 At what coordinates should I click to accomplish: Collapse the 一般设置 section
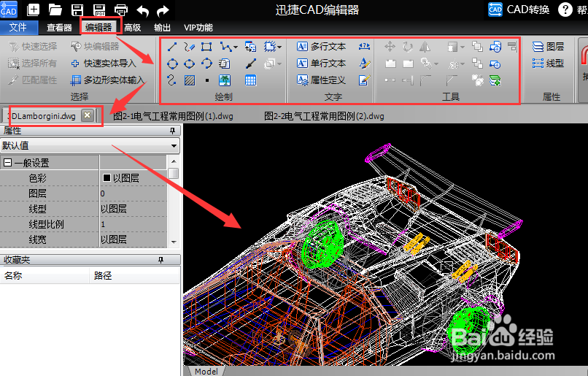pos(7,163)
